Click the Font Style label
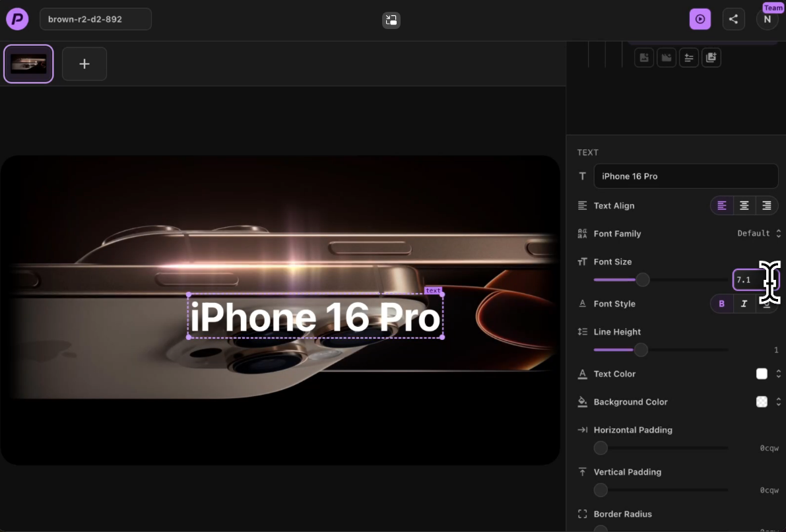This screenshot has width=786, height=532. [614, 304]
